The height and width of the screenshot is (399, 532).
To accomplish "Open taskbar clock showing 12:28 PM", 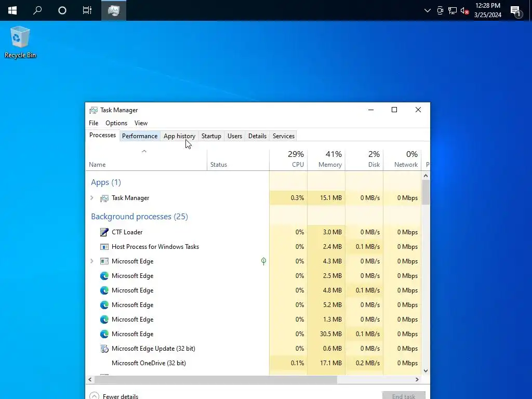I will click(487, 10).
